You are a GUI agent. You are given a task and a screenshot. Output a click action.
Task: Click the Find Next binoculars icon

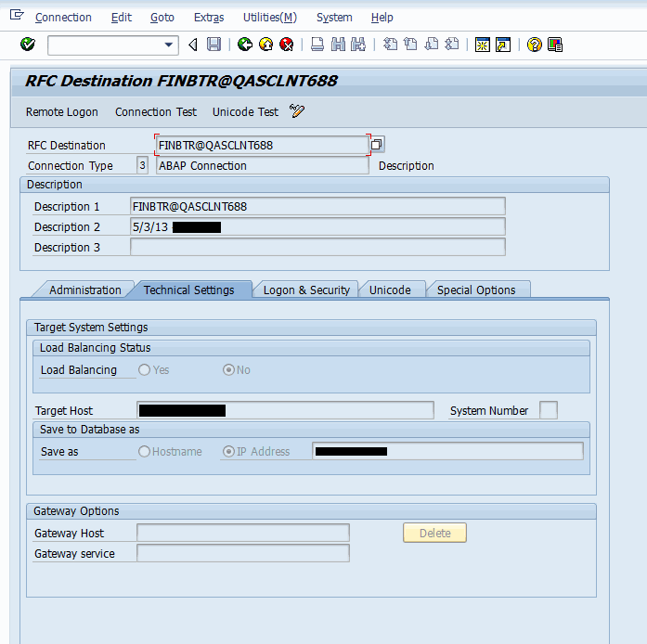click(x=358, y=45)
